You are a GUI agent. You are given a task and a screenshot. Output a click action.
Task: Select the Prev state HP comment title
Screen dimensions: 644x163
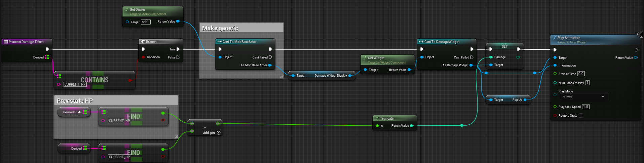point(75,101)
